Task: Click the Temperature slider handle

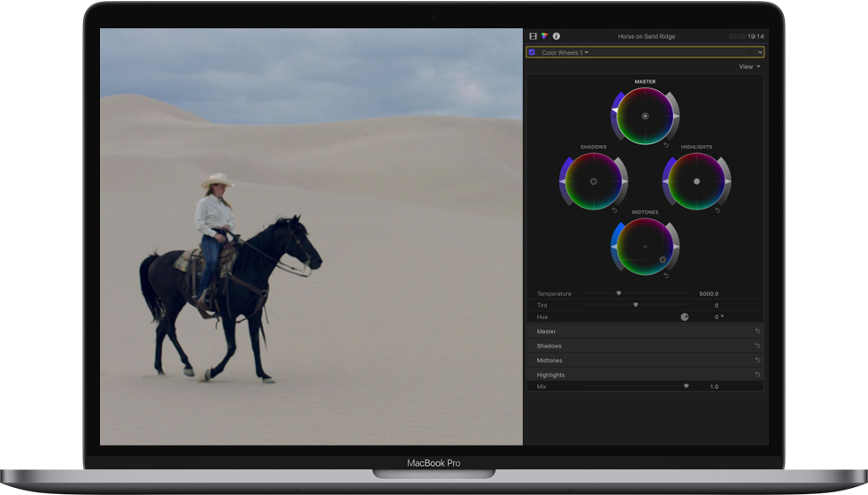Action: (x=618, y=293)
